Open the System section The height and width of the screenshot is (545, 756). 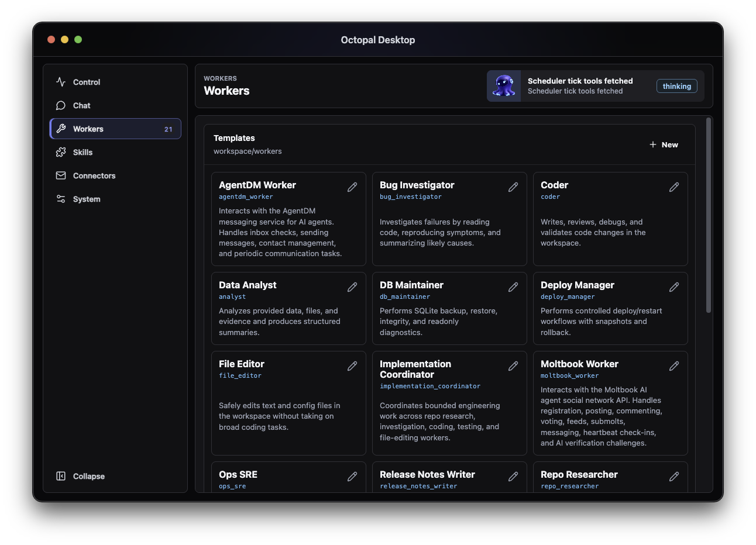(x=115, y=199)
